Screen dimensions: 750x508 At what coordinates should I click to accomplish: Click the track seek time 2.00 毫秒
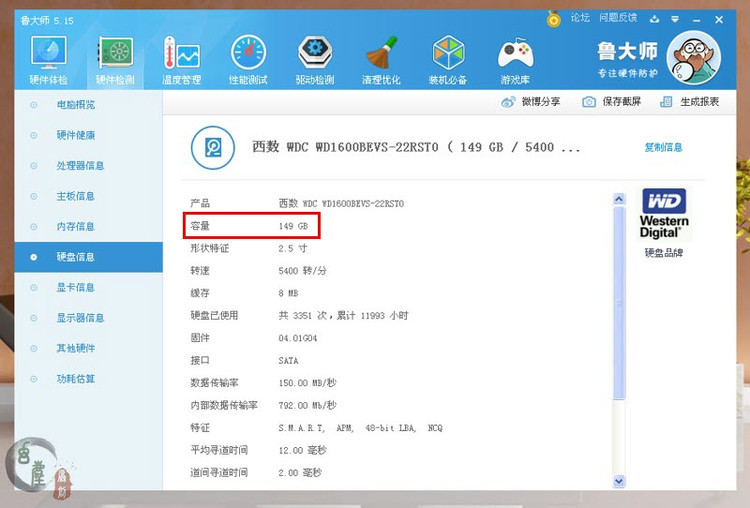click(x=300, y=473)
